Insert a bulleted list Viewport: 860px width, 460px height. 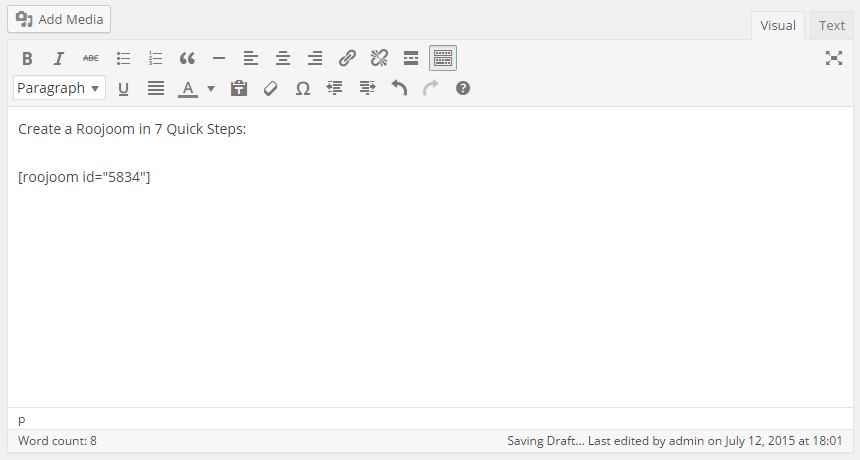click(x=123, y=58)
